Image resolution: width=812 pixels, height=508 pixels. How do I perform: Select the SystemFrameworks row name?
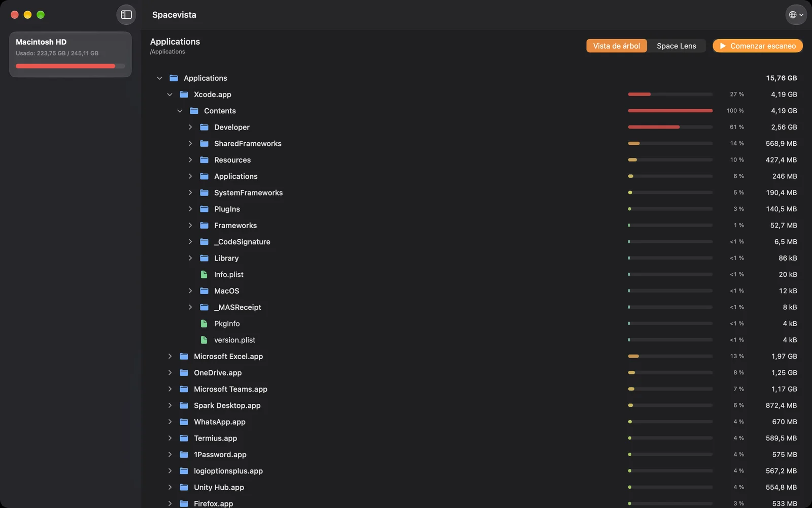pos(248,193)
